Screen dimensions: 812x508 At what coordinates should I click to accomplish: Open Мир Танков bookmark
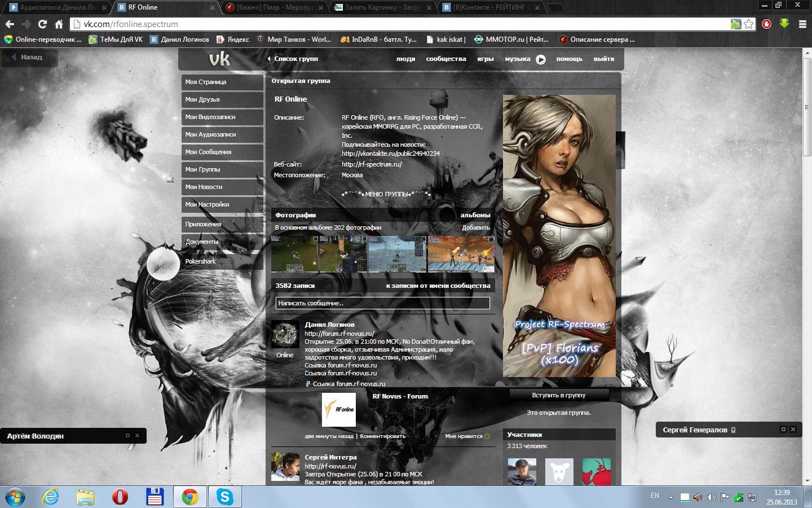[x=294, y=40]
